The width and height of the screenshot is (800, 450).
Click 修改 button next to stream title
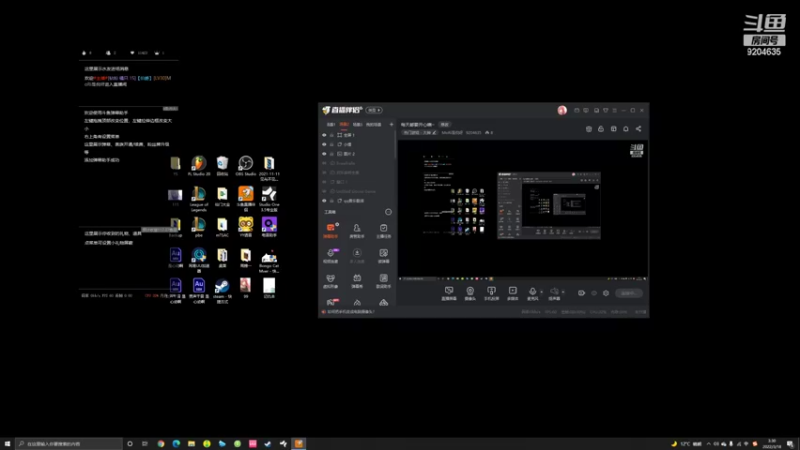[x=445, y=124]
